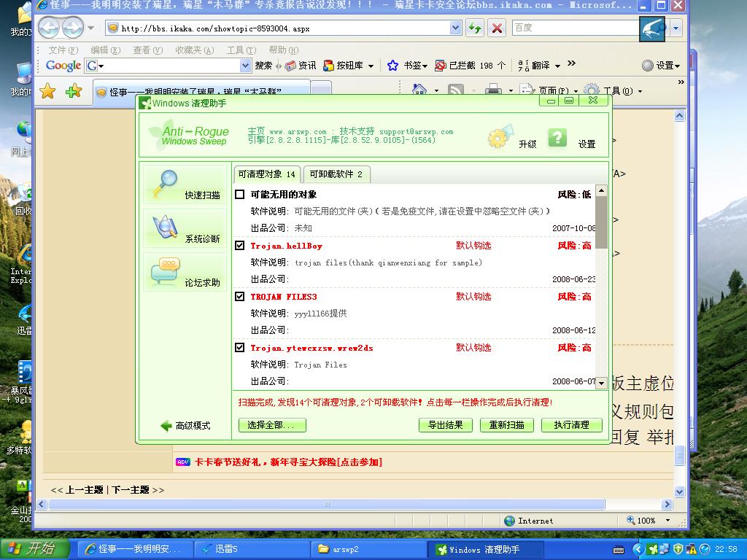Click the printer icon
This screenshot has width=747, height=560.
(x=493, y=90)
